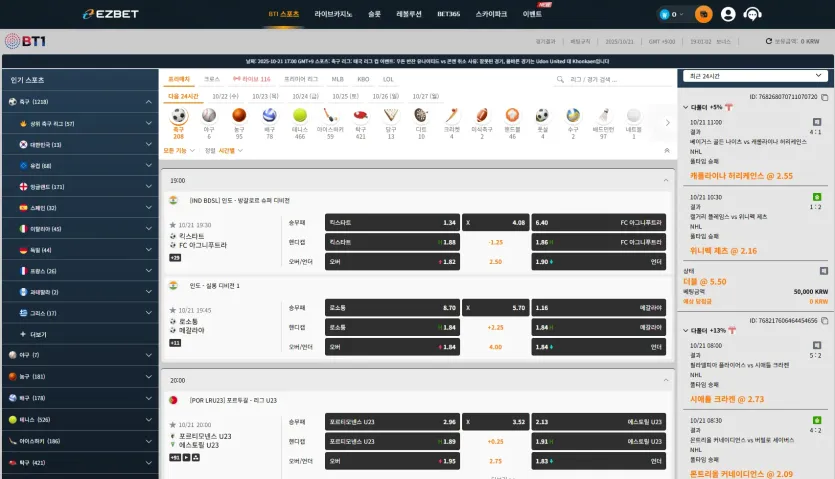Select the tennis ball sport icon (466)
Screen dimensions: 835x479
coord(300,116)
